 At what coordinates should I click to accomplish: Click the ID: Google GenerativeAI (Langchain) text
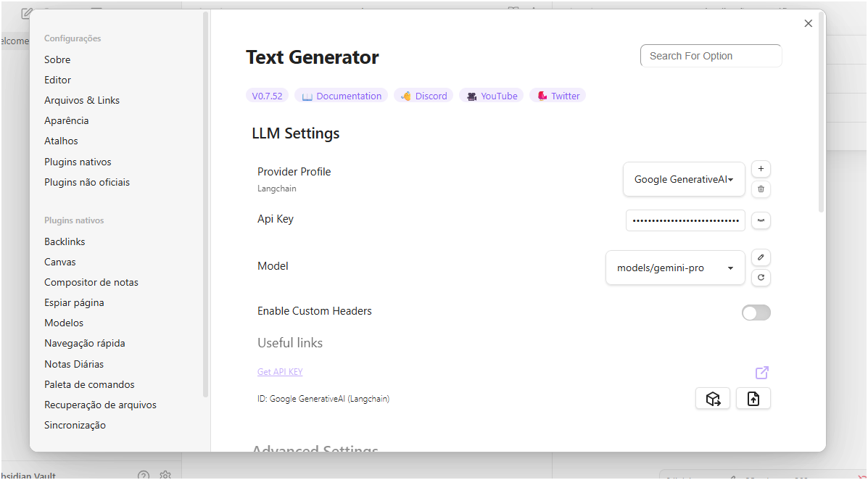tap(323, 399)
